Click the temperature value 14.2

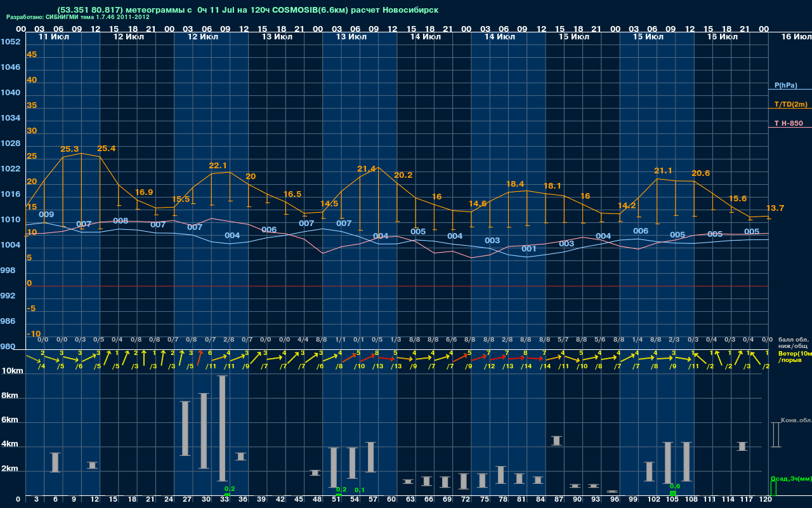pyautogui.click(x=627, y=206)
